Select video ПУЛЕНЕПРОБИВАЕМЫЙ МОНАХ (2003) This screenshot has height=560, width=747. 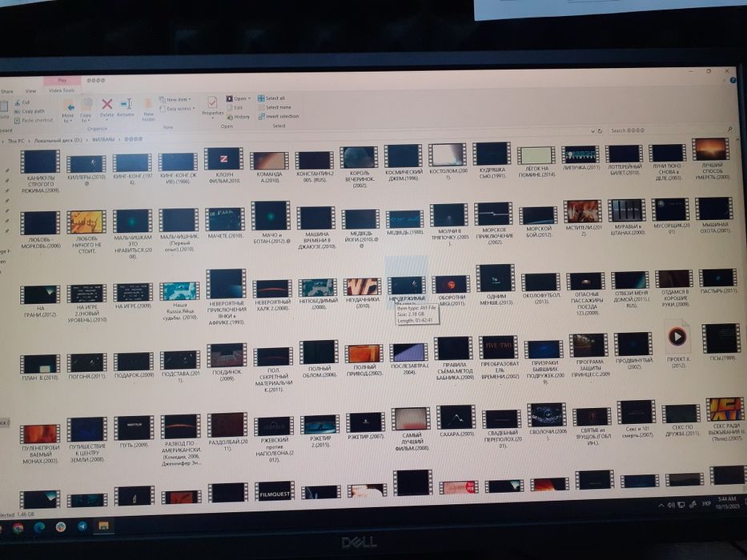(x=41, y=444)
